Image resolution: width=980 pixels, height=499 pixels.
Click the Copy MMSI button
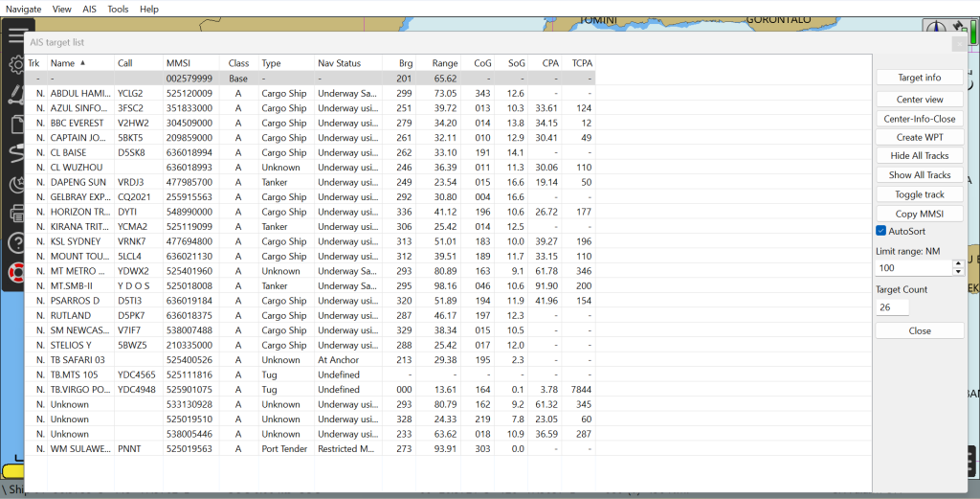tap(919, 214)
